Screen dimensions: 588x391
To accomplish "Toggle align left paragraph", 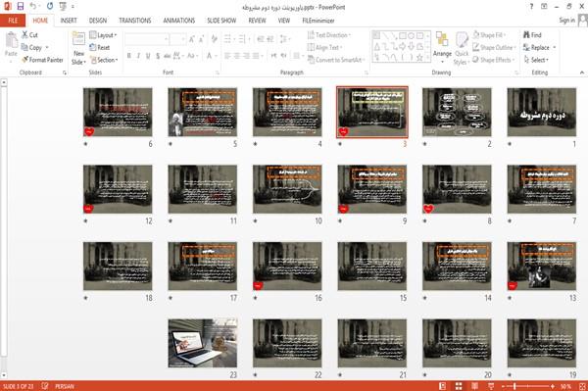I will [x=227, y=56].
